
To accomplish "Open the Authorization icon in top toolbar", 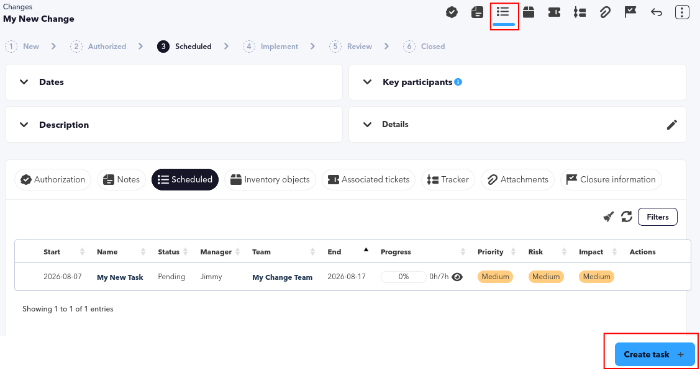I will (x=452, y=12).
